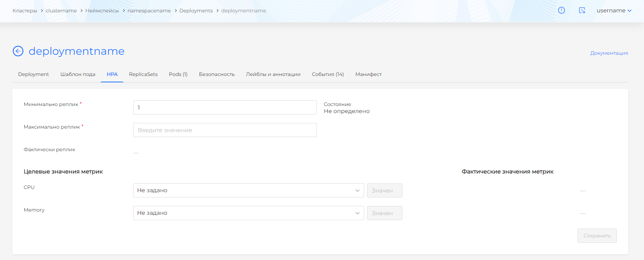Expand the username account menu
This screenshot has height=260, width=644.
coord(614,11)
